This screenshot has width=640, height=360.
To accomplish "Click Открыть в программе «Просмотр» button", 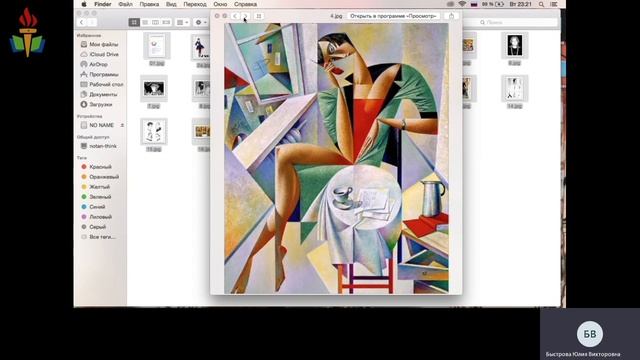I will pyautogui.click(x=393, y=16).
